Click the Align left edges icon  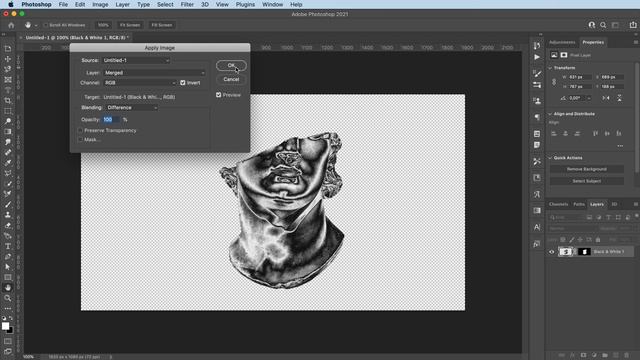pyautogui.click(x=554, y=133)
